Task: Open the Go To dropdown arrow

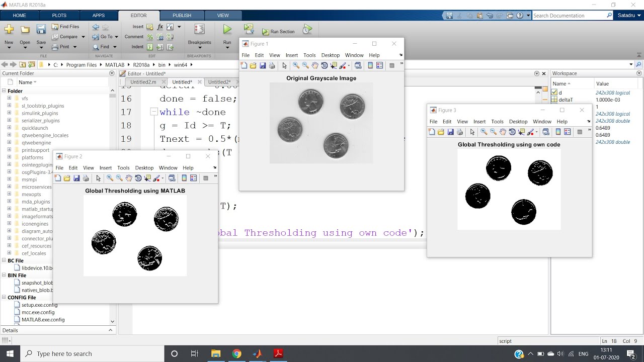Action: pyautogui.click(x=116, y=37)
